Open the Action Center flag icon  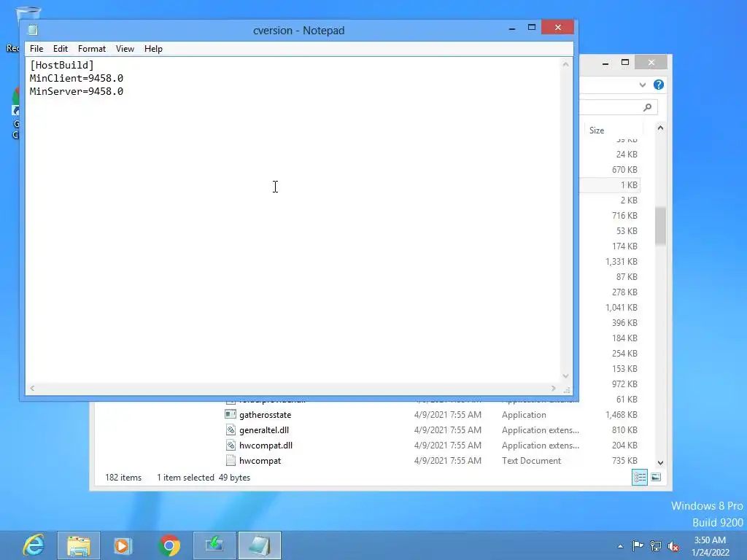638,545
